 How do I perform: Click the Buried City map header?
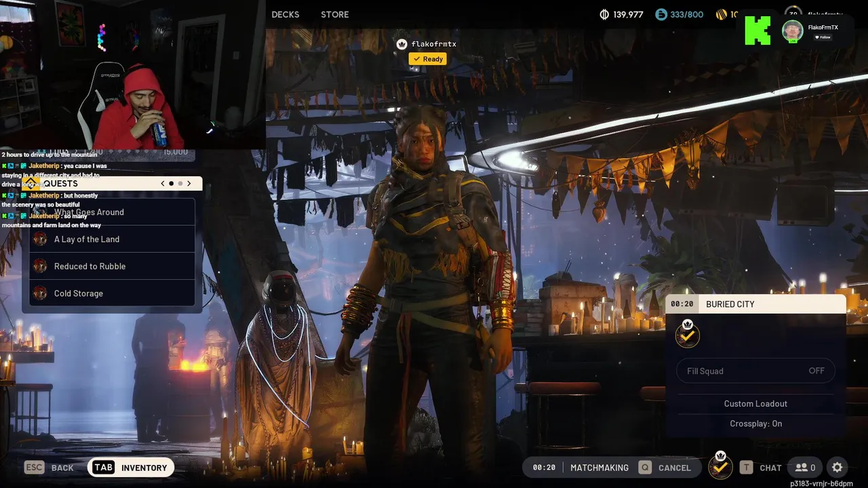pos(756,304)
